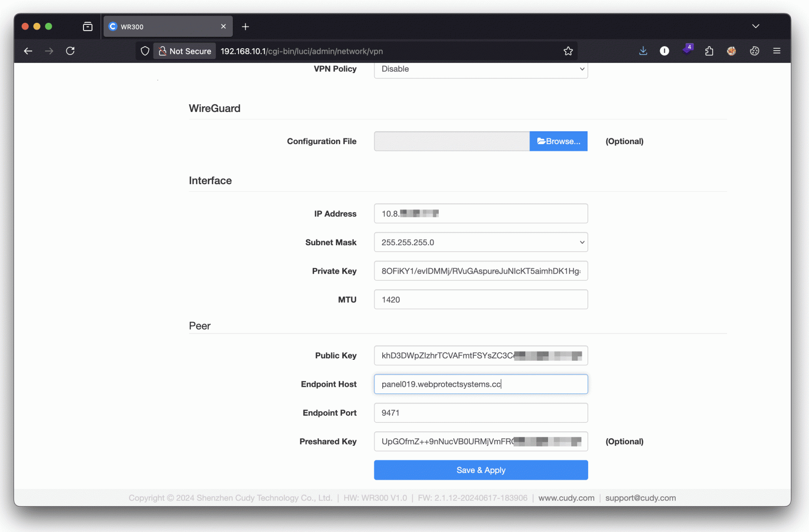Expand the VPN Policy dropdown
This screenshot has width=809, height=532.
tap(480, 69)
